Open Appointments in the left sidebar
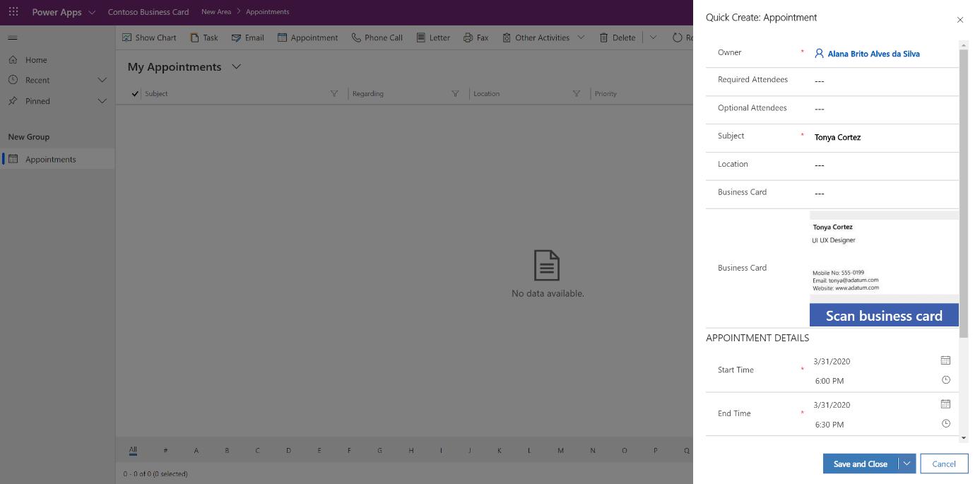Image resolution: width=980 pixels, height=484 pixels. pos(57,159)
